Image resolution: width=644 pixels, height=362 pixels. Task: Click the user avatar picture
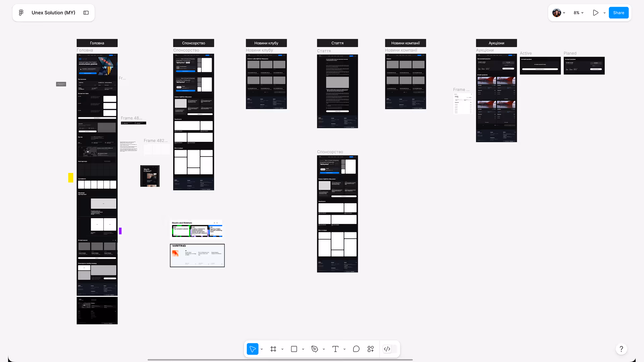(x=556, y=13)
